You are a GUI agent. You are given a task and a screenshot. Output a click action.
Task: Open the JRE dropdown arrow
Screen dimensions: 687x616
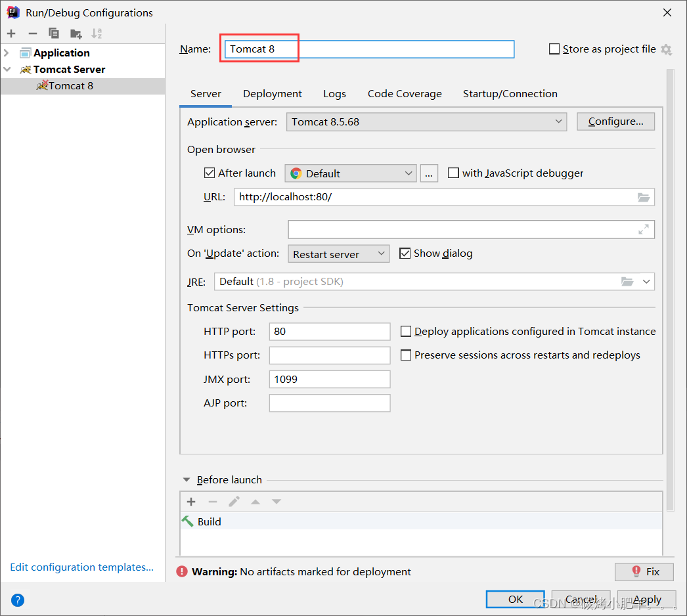point(646,281)
